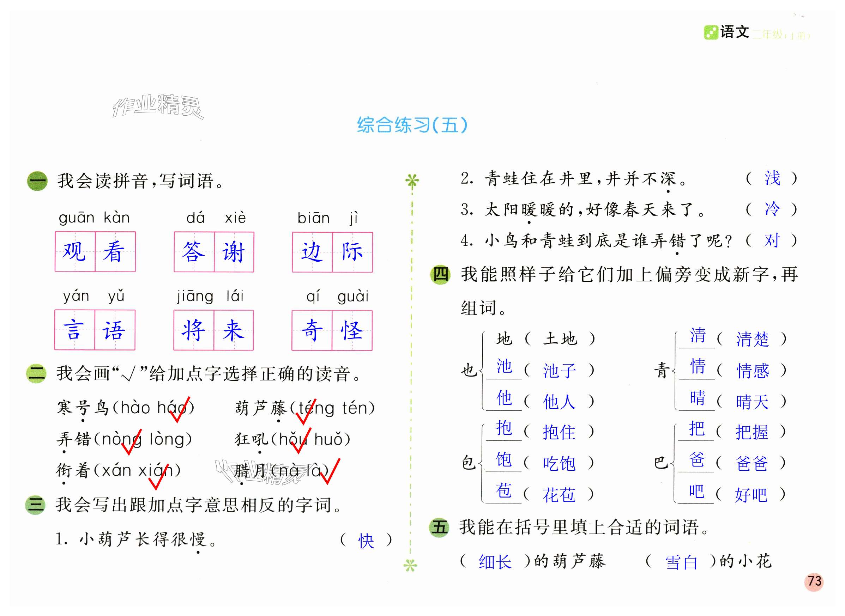Click the green section five badge

coord(439,527)
